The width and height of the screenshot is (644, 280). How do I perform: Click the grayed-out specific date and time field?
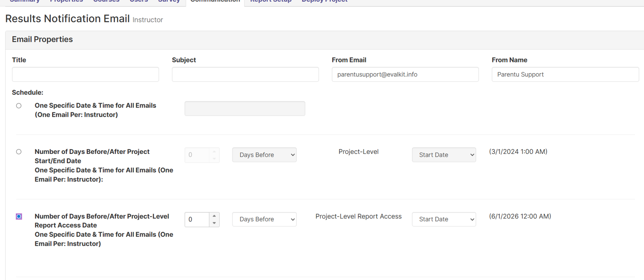pos(245,109)
